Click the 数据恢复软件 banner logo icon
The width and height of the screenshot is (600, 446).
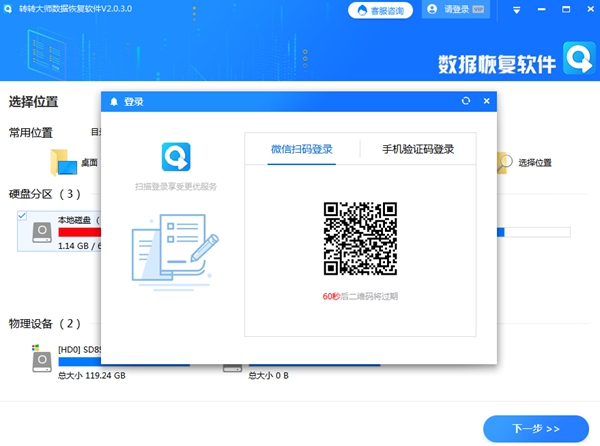point(579,58)
